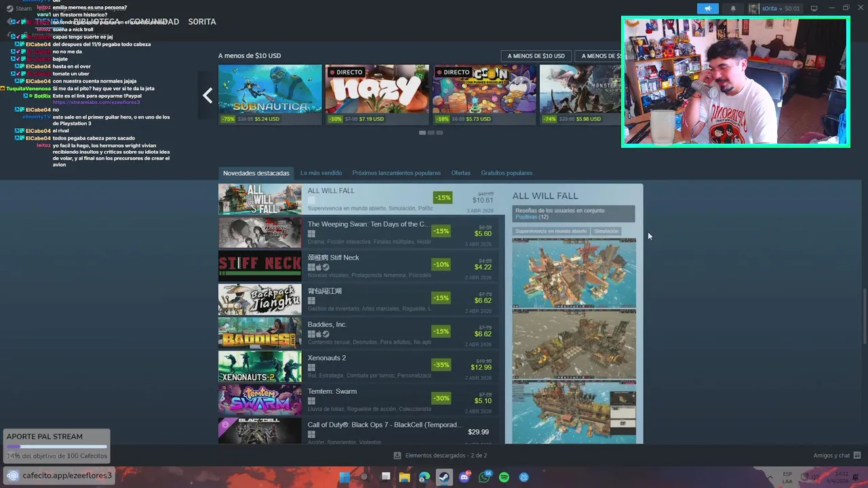Select the last carousel page dot
The width and height of the screenshot is (868, 488).
[439, 133]
